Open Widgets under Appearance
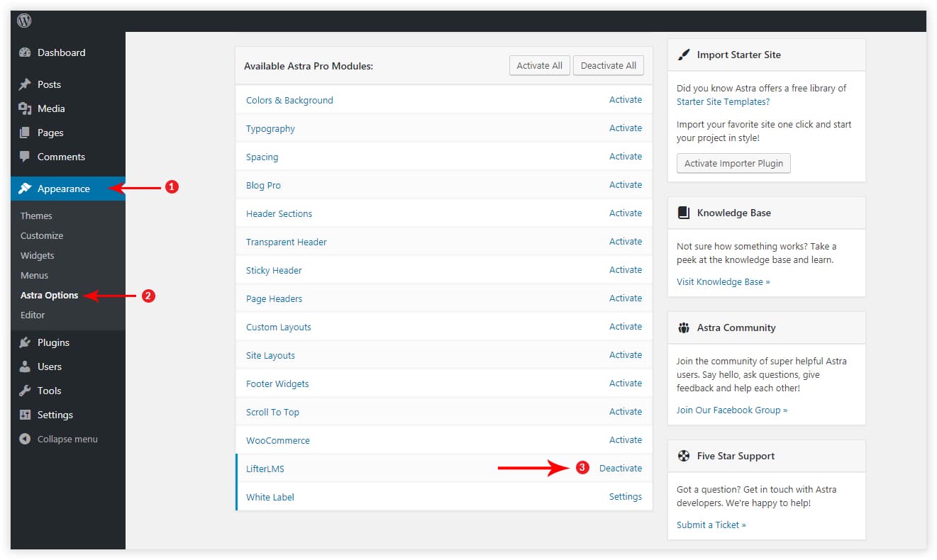937x560 pixels. (x=38, y=255)
